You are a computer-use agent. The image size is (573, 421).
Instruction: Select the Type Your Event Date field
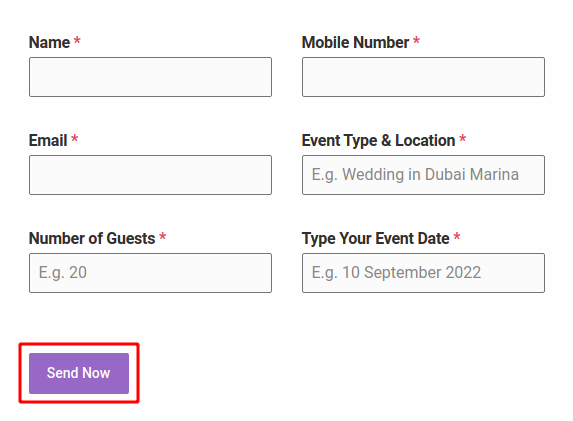[x=423, y=273]
